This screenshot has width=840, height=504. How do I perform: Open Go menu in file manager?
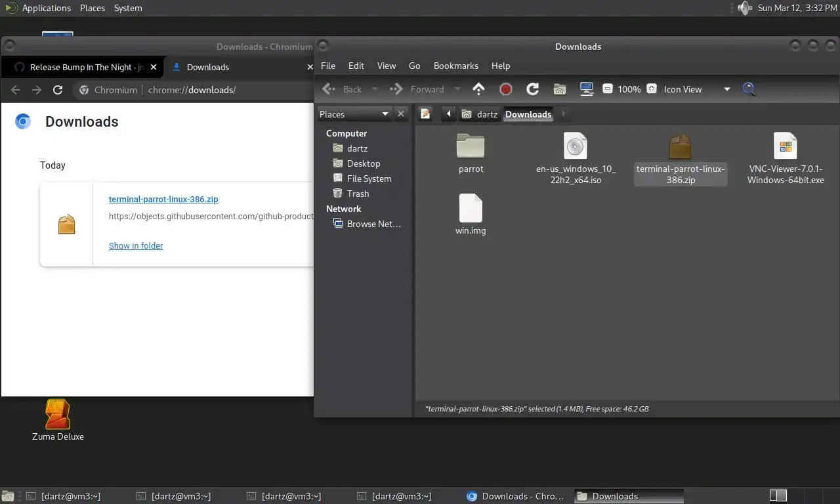[x=415, y=66]
